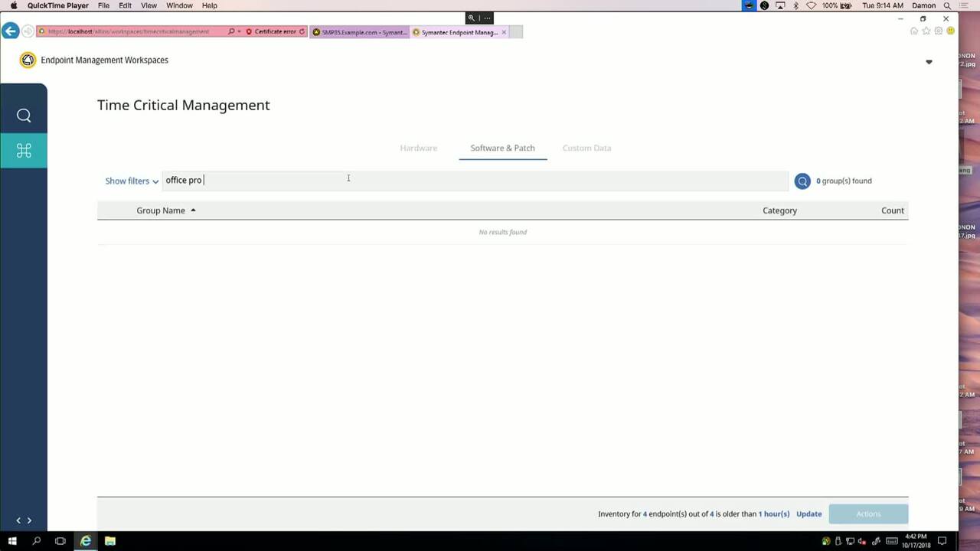Click the Windows Start button
Screen dimensions: 980x551
12,541
